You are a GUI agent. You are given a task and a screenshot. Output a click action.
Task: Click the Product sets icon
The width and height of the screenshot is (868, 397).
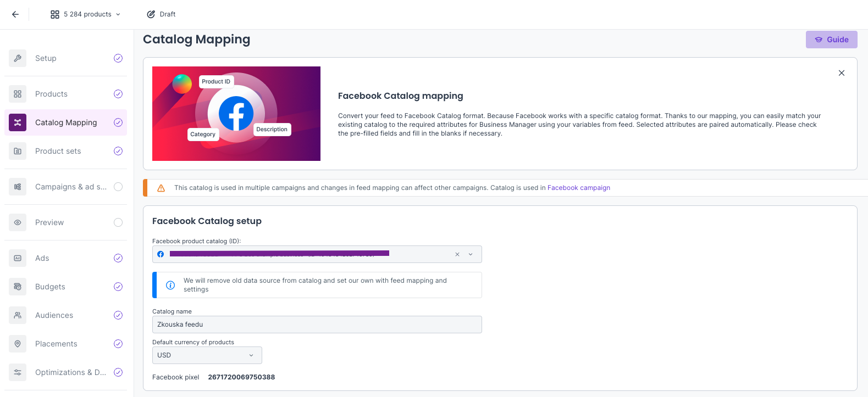coord(18,151)
